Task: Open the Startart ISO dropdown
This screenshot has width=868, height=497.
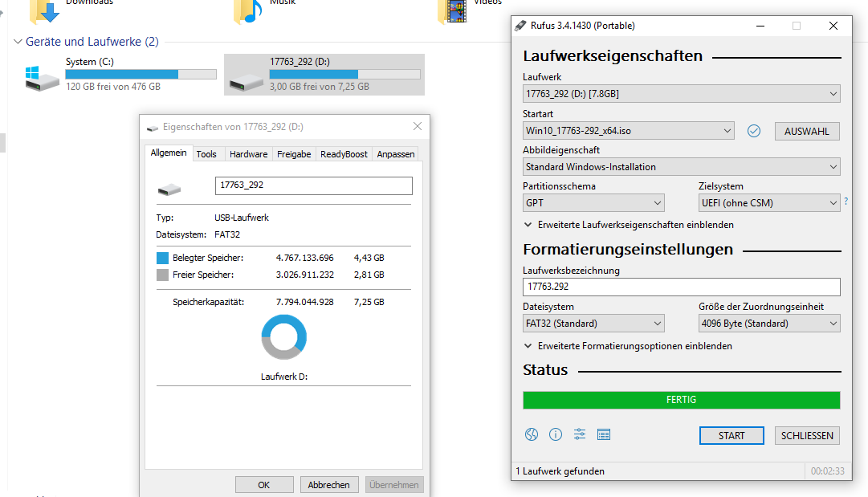Action: (x=628, y=131)
